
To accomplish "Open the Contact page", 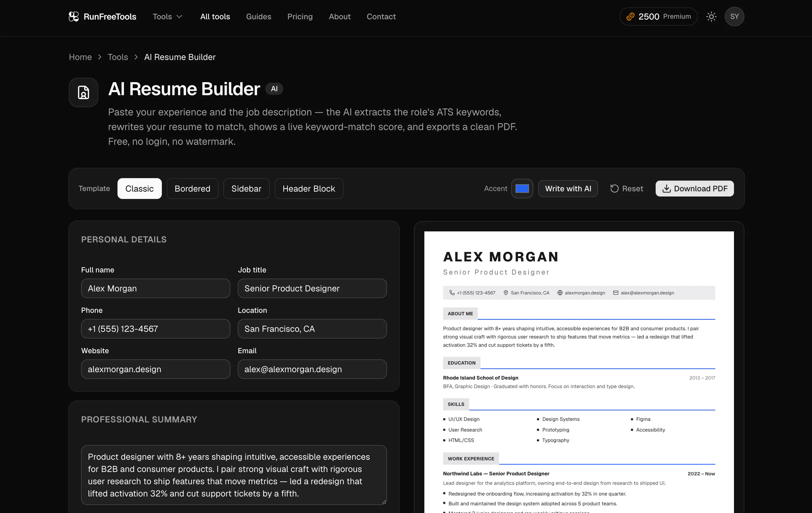I will click(x=381, y=17).
